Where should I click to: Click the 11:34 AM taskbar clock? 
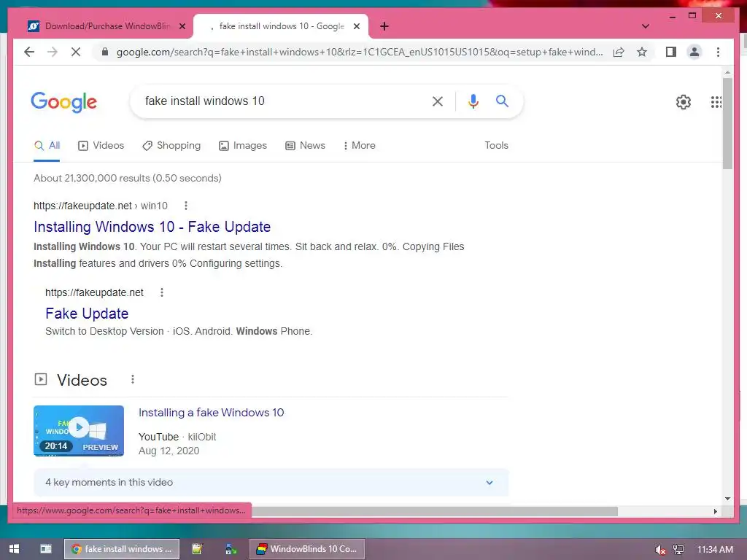click(715, 550)
